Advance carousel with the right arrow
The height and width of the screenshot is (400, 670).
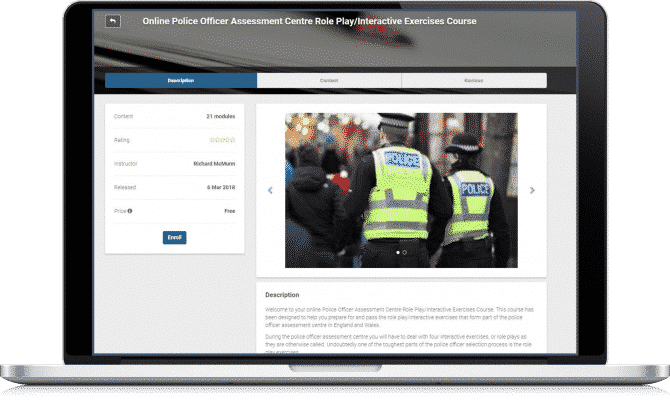532,190
